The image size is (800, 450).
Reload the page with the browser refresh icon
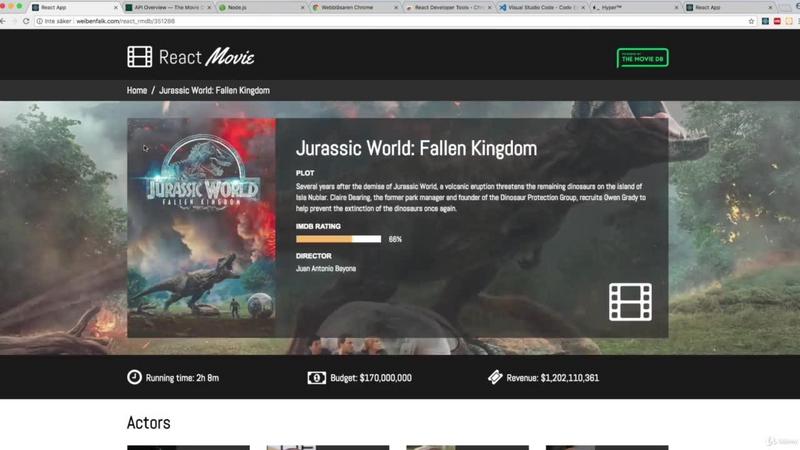coord(26,21)
